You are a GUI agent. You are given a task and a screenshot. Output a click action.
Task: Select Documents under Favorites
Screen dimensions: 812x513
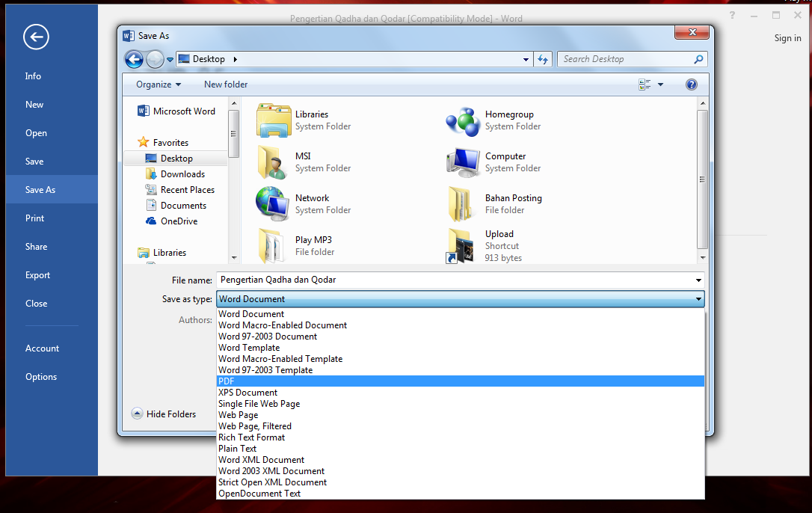tap(183, 206)
